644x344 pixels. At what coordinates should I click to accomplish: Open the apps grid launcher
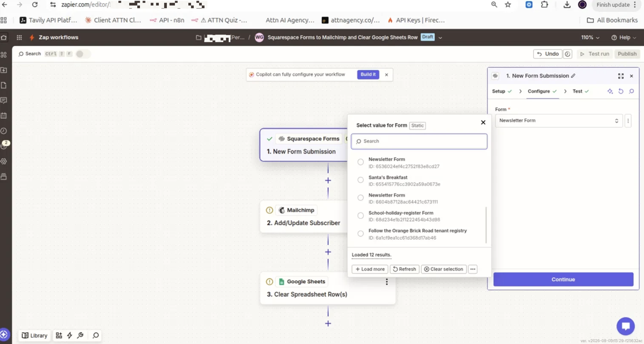click(x=19, y=37)
